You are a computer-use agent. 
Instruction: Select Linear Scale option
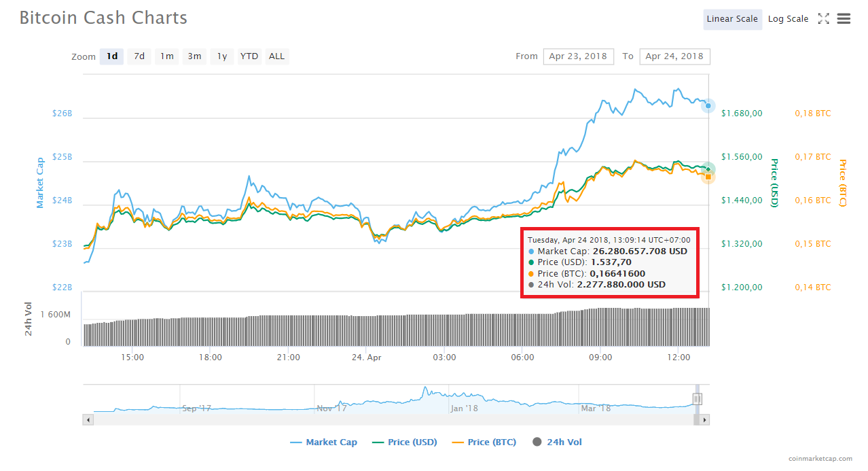(731, 19)
